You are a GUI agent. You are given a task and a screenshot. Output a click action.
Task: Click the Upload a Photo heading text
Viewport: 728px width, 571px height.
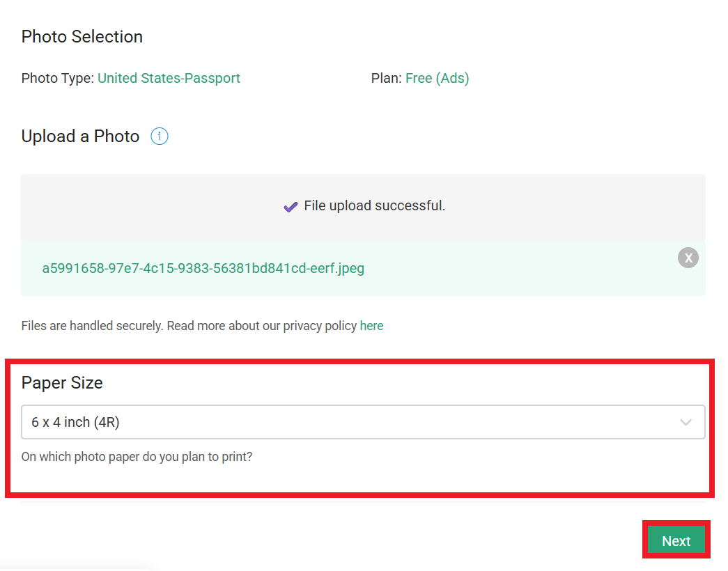(x=80, y=136)
